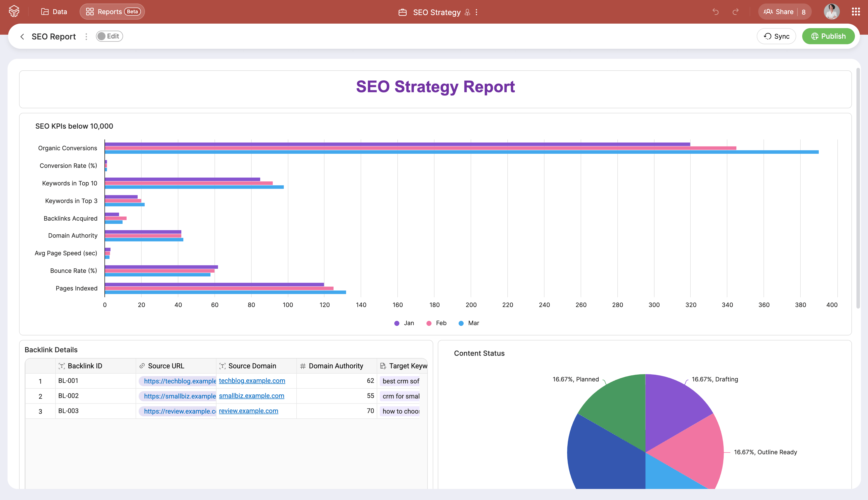The height and width of the screenshot is (500, 868).
Task: Click the Source Domain column header
Action: point(256,366)
